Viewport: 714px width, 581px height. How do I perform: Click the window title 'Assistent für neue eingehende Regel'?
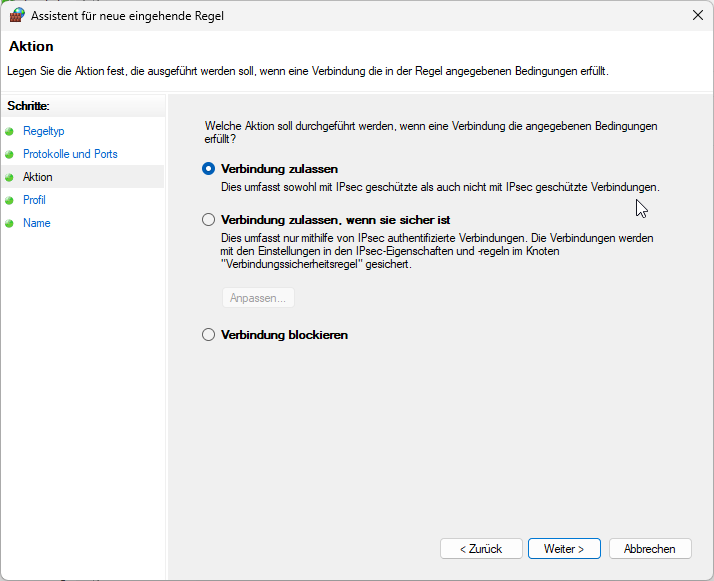click(127, 15)
